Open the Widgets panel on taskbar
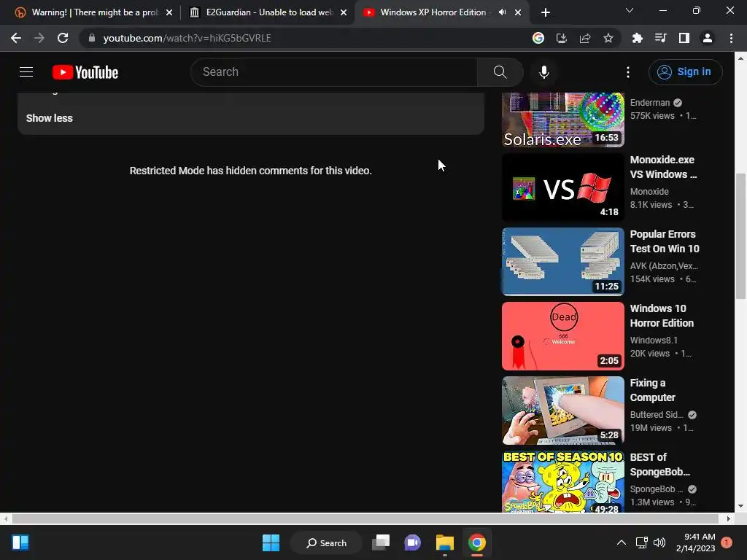Viewport: 747px width, 560px height. click(20, 542)
